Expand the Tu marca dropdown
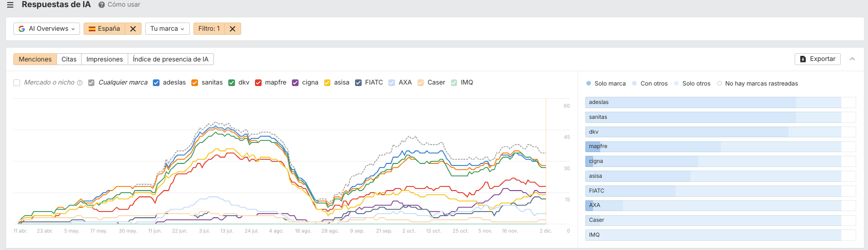The width and height of the screenshot is (868, 250). [167, 29]
